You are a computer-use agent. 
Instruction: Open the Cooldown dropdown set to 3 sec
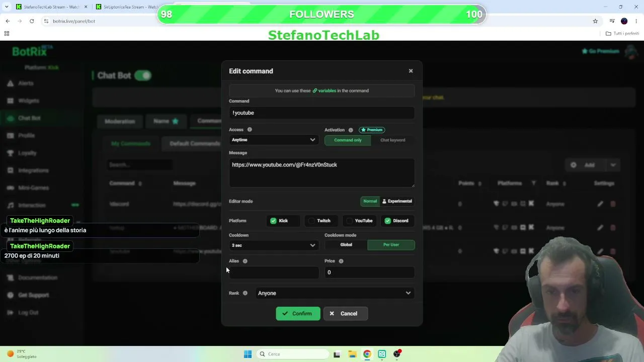274,245
